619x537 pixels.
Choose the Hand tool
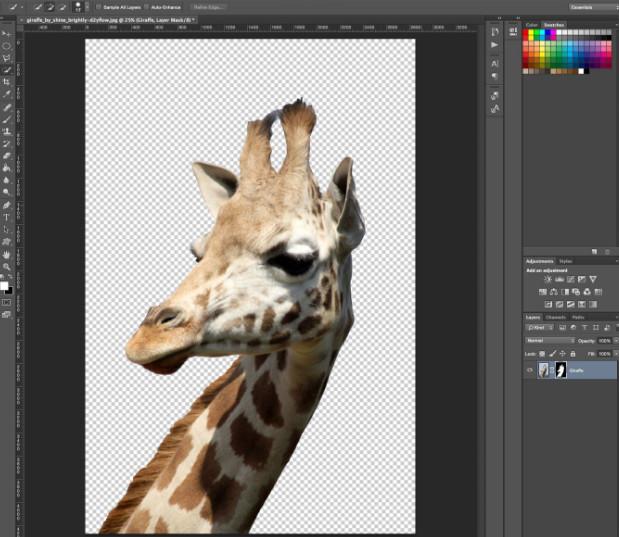(7, 253)
